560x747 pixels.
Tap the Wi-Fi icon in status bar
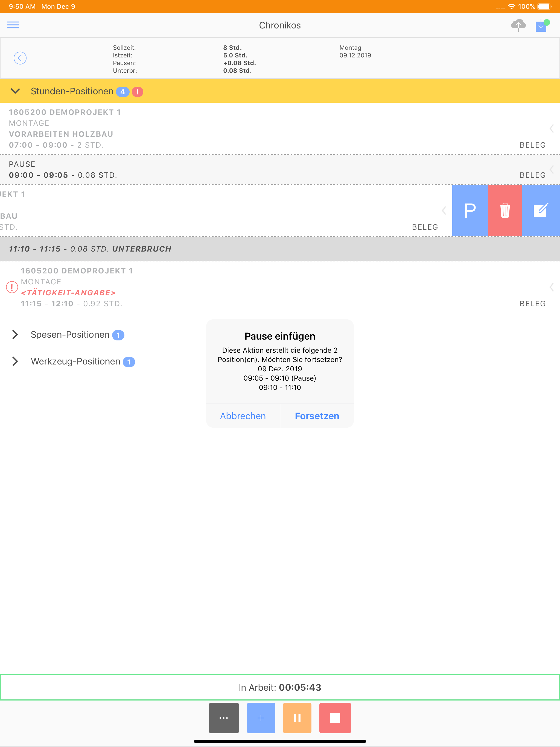[511, 6]
